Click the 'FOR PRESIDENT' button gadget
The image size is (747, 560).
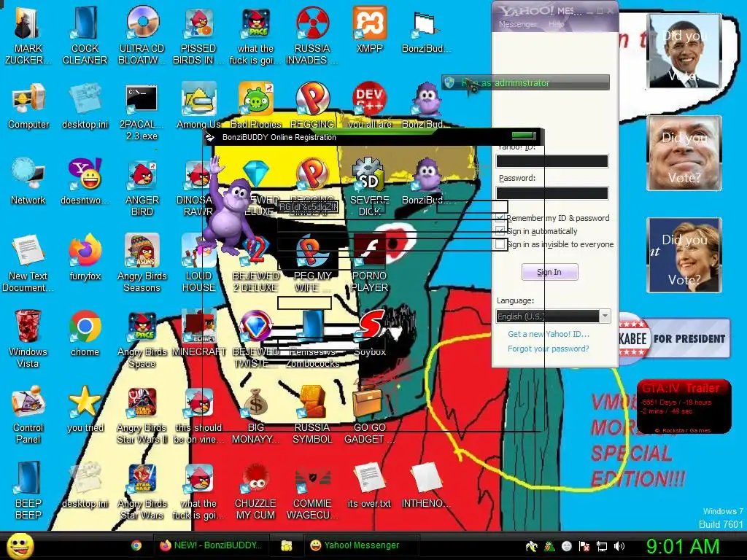coord(675,338)
